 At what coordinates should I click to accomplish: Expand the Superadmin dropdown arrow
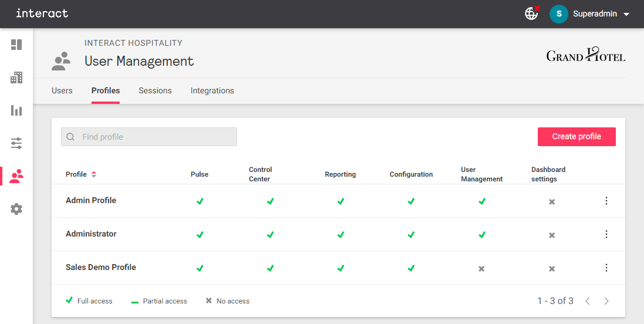tap(626, 14)
